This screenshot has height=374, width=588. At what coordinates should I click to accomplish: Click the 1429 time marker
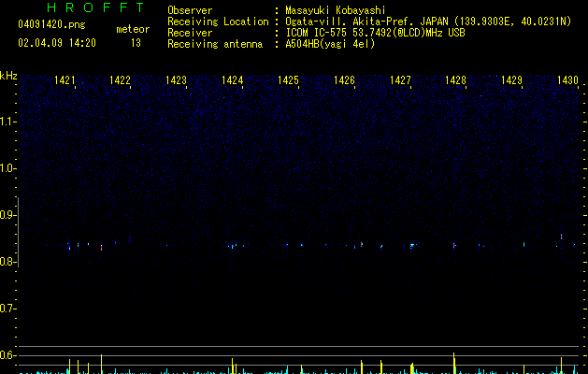pyautogui.click(x=511, y=80)
